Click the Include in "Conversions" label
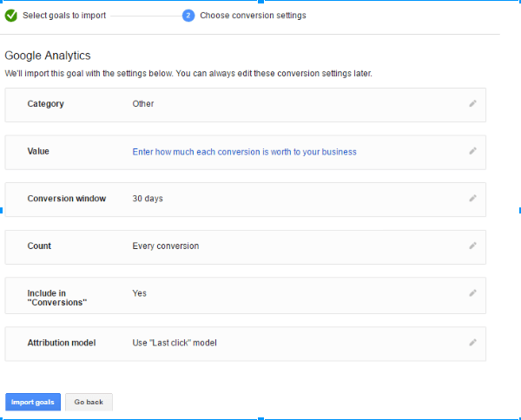The image size is (521, 420). point(56,298)
